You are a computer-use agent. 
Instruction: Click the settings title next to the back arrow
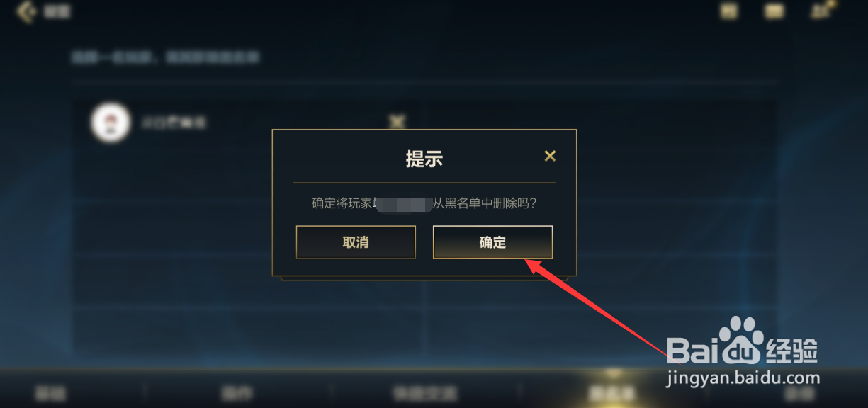point(57,12)
